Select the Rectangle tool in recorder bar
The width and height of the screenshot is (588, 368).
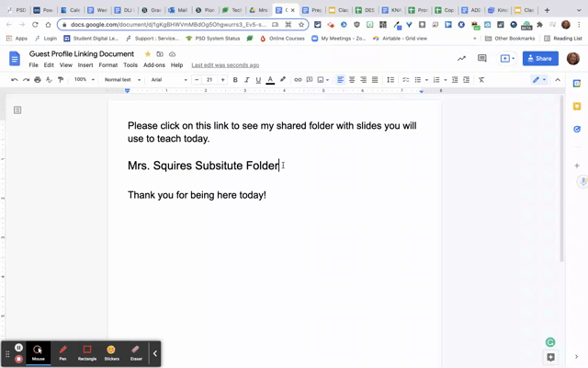[x=87, y=353]
